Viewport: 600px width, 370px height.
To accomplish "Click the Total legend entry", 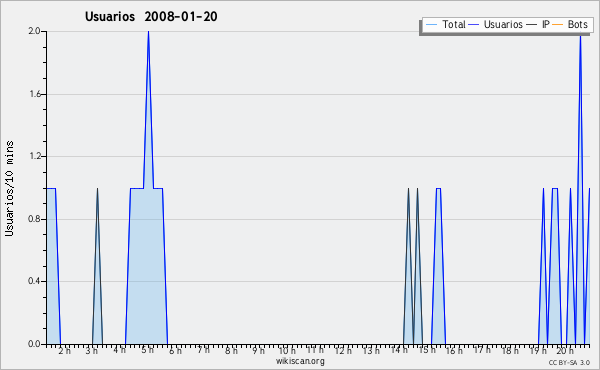I will (x=446, y=24).
